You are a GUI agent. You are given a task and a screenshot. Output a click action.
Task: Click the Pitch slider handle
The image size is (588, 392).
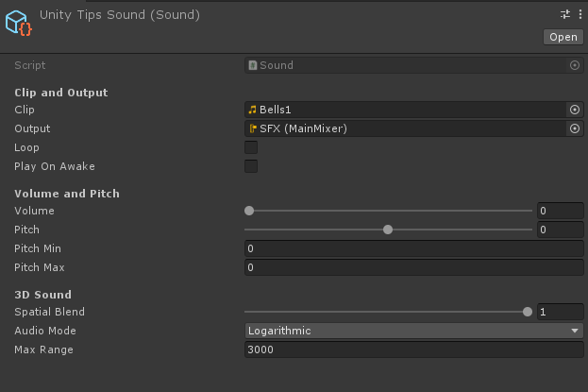tap(388, 230)
